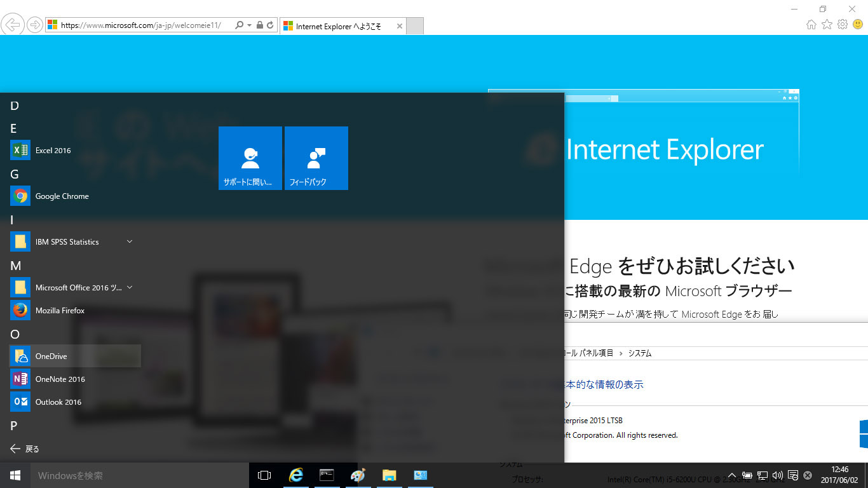The image size is (868, 488).
Task: Close the Internet Explorer へようこそ tab
Action: coord(399,26)
